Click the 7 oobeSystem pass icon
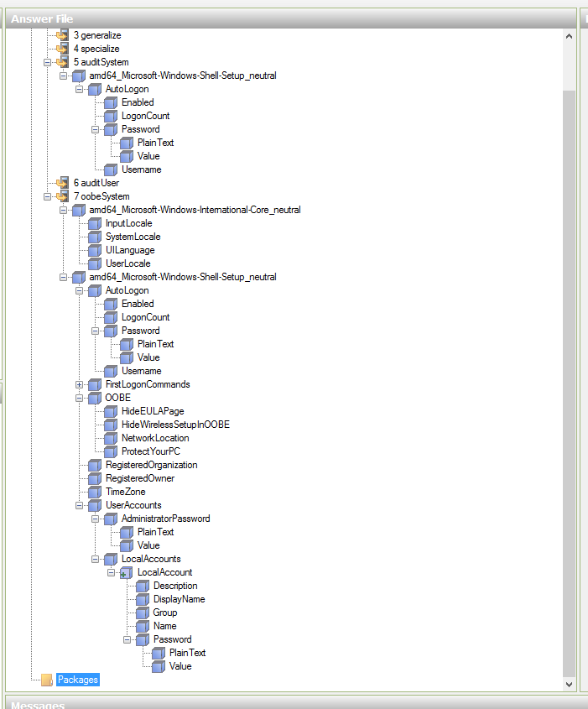This screenshot has width=588, height=709. (62, 196)
